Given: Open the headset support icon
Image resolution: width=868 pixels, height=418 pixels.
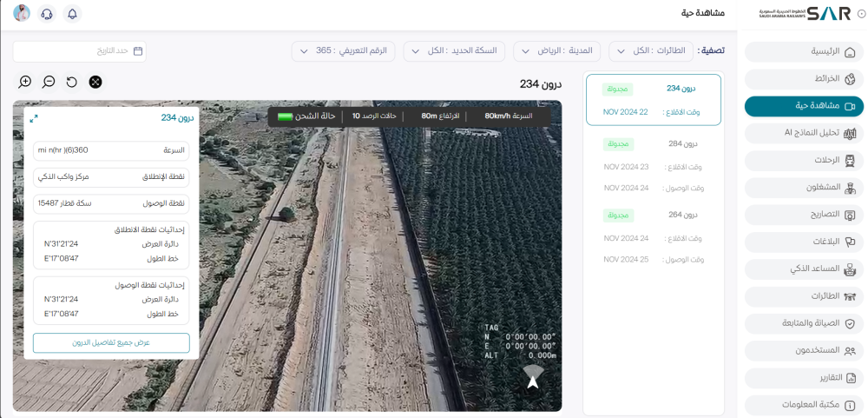Looking at the screenshot, I should click(x=47, y=14).
